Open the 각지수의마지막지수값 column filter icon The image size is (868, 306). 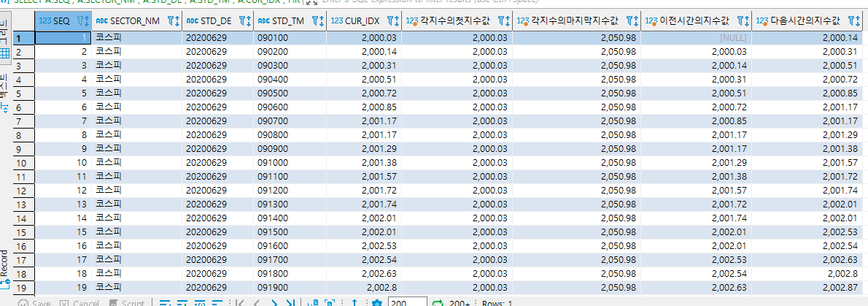pos(631,21)
